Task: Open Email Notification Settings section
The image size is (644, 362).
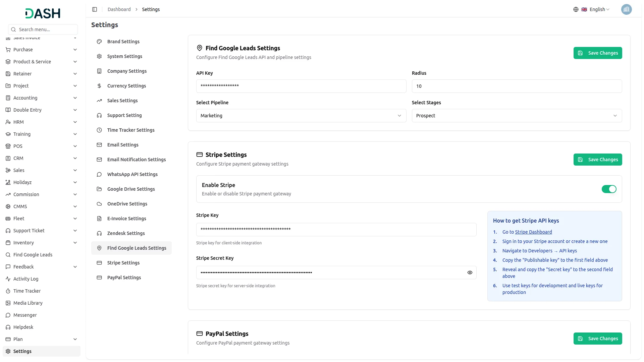Action: [136, 160]
